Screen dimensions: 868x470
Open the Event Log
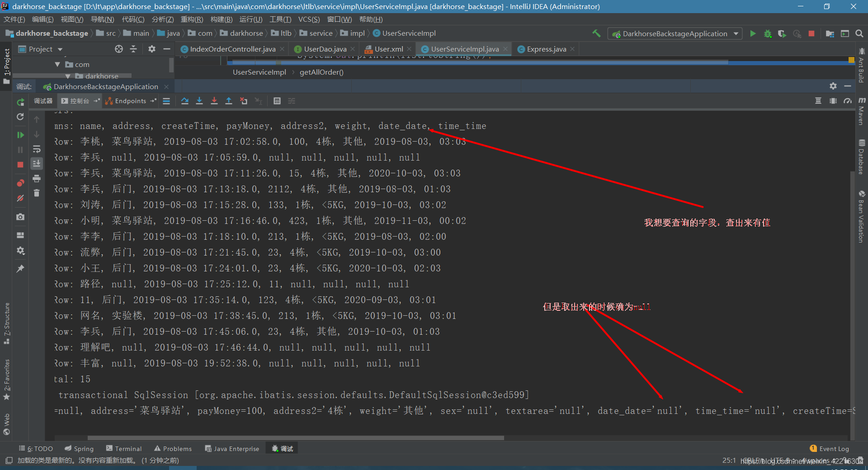(x=830, y=448)
